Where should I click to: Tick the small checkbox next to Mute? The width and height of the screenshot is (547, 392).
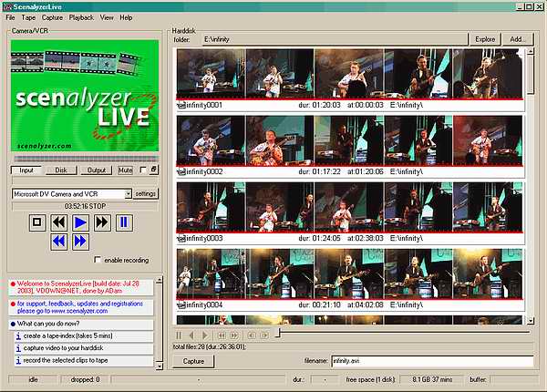143,170
